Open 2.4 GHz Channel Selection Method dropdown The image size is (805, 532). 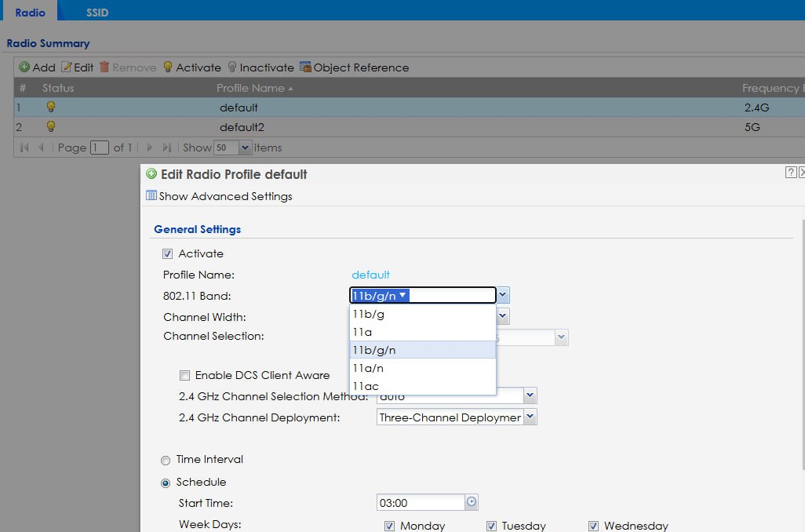(530, 396)
